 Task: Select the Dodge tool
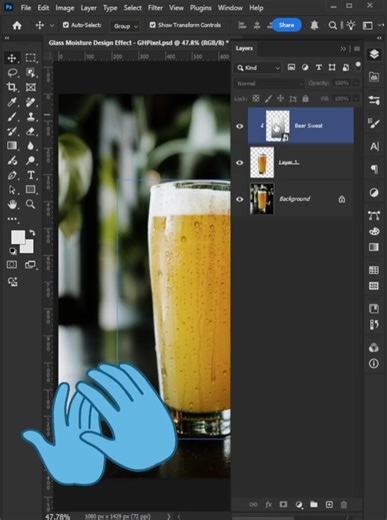(x=31, y=160)
